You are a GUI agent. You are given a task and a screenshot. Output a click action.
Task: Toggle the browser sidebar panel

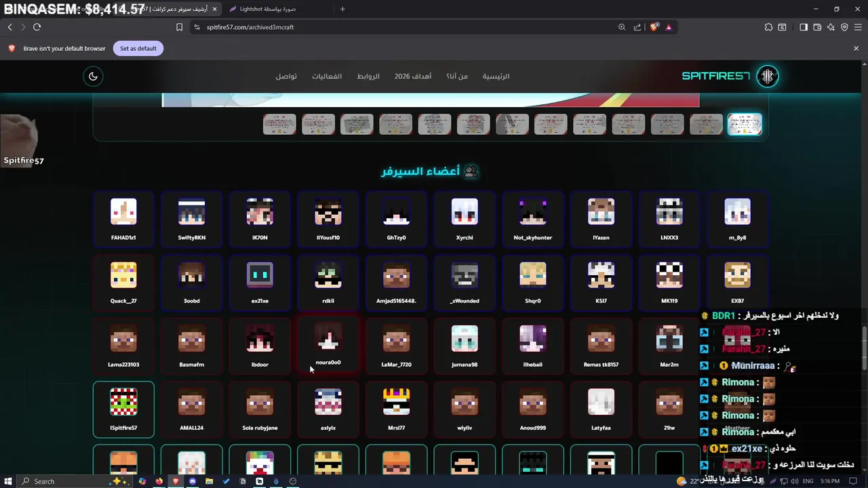click(x=804, y=27)
